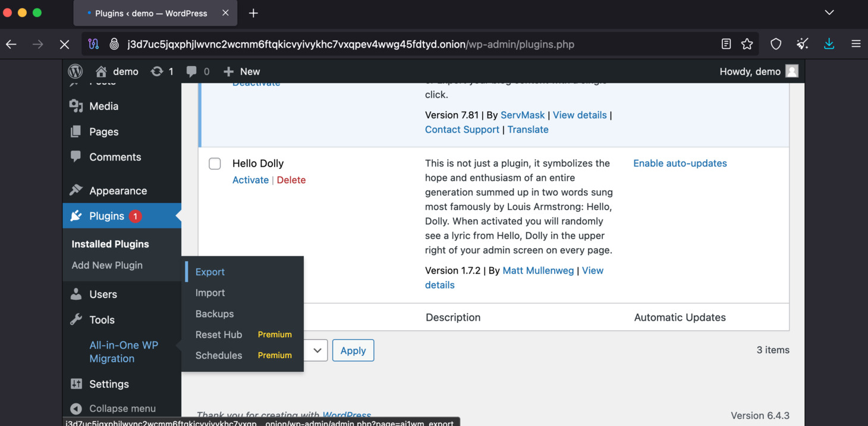868x426 pixels.
Task: Open the updates icon in admin bar
Action: 157,71
